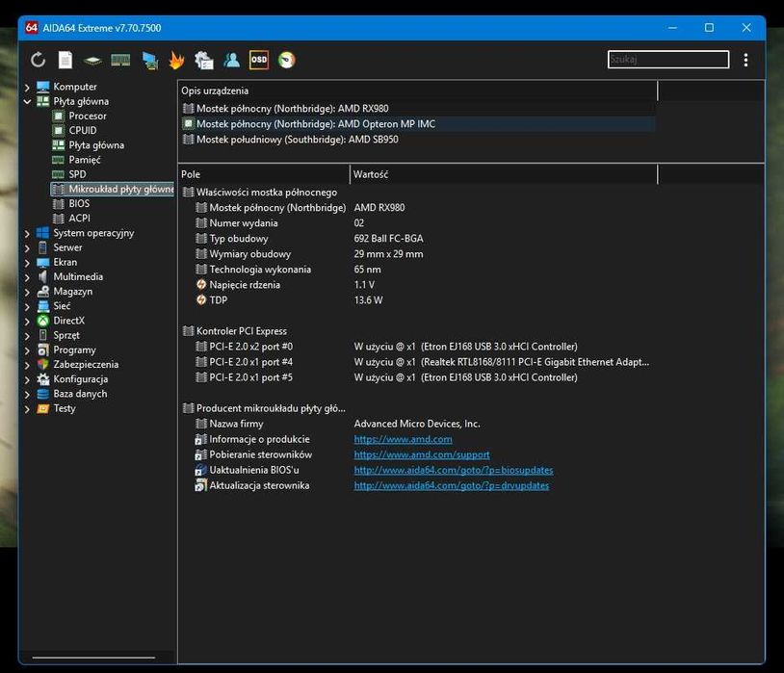Click the Szukaj search field
The height and width of the screenshot is (673, 784).
click(667, 60)
